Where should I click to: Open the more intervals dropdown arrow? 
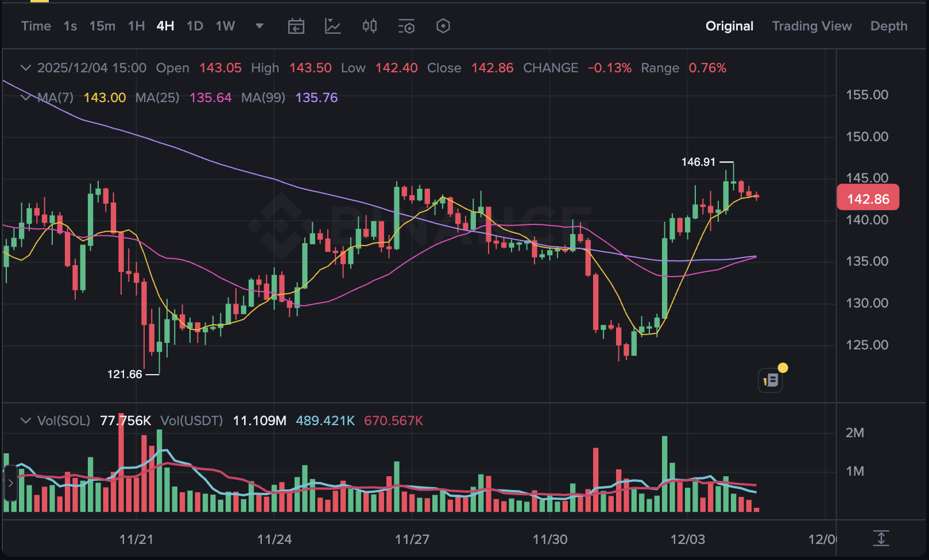click(260, 26)
